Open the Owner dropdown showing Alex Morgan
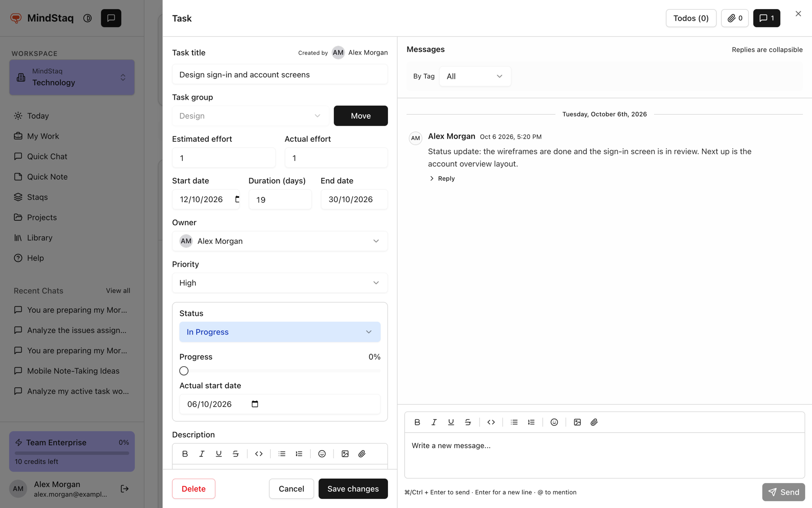This screenshot has width=812, height=508. click(x=280, y=241)
